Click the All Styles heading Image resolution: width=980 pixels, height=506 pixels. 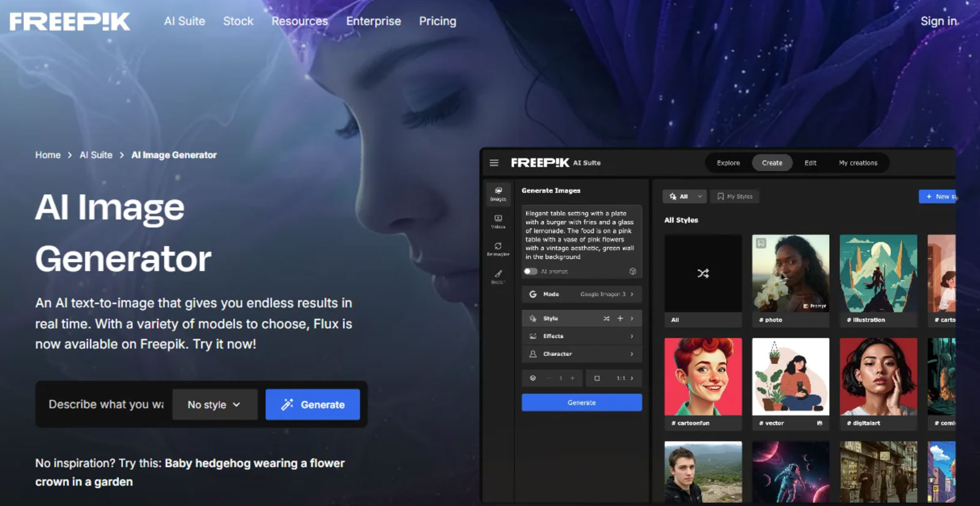click(681, 220)
